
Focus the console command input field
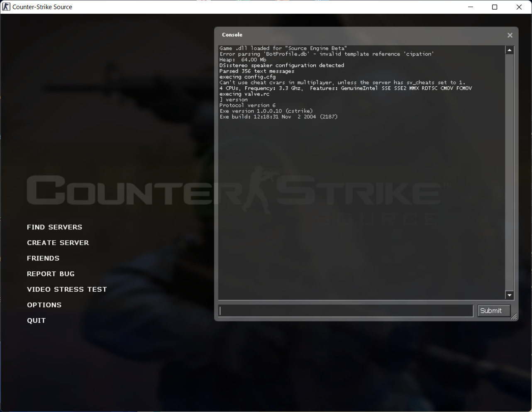tap(346, 311)
